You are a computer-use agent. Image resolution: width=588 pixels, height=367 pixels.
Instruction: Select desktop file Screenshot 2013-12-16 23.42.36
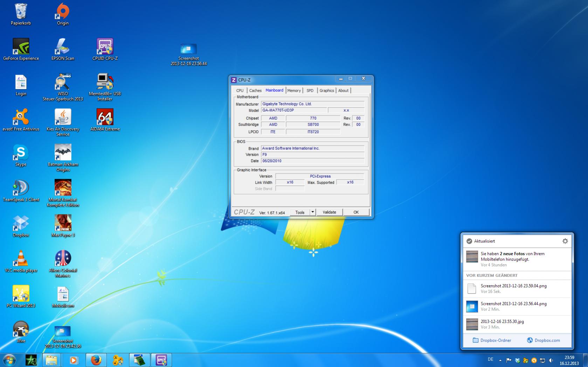(63, 337)
